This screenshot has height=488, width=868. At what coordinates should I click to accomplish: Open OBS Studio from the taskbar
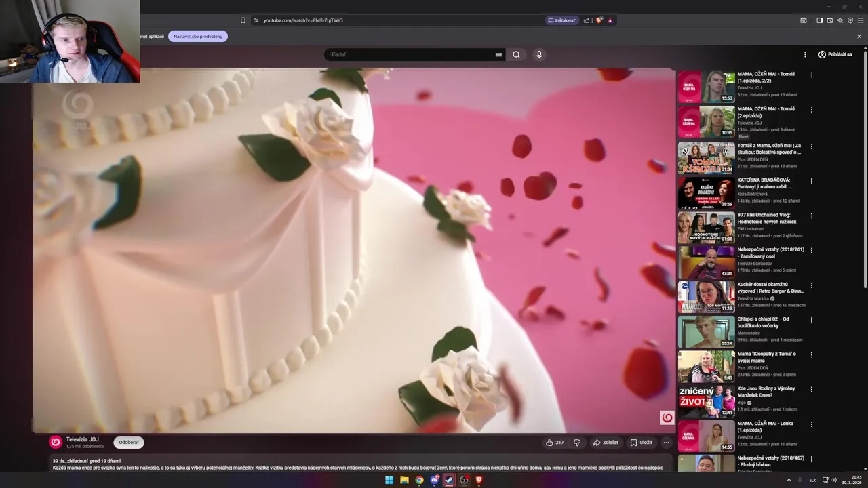pos(464,480)
